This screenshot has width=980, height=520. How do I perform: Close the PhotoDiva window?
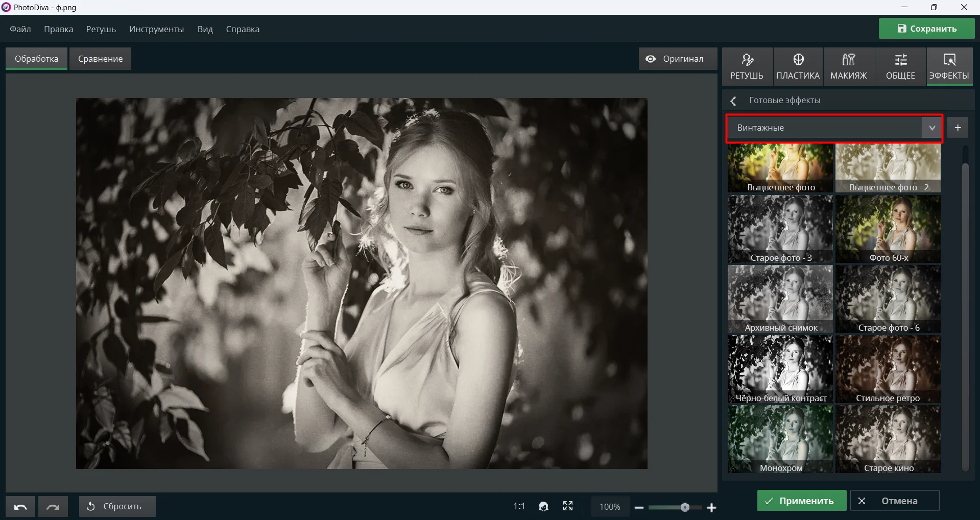coord(964,7)
